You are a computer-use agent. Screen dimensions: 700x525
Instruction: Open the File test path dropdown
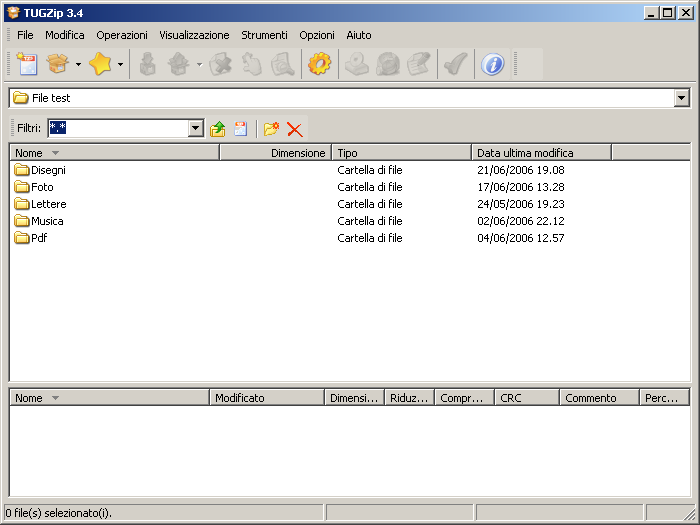[681, 98]
